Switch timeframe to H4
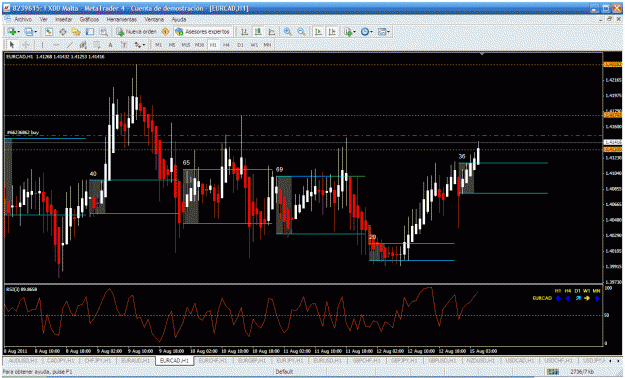625x378 pixels. (226, 45)
